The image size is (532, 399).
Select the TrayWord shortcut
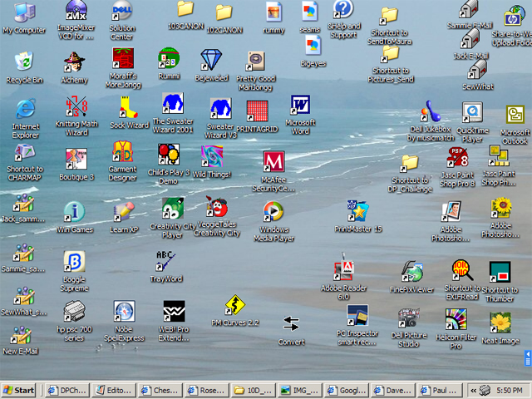tap(165, 261)
